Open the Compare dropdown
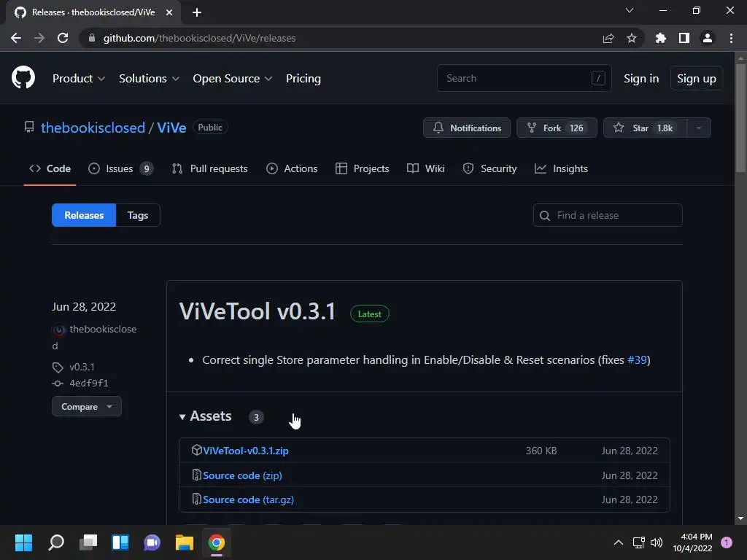Image resolution: width=747 pixels, height=560 pixels. pyautogui.click(x=87, y=407)
